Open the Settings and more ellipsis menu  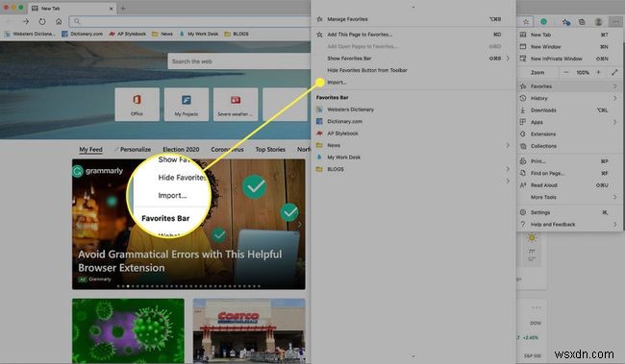tap(615, 21)
